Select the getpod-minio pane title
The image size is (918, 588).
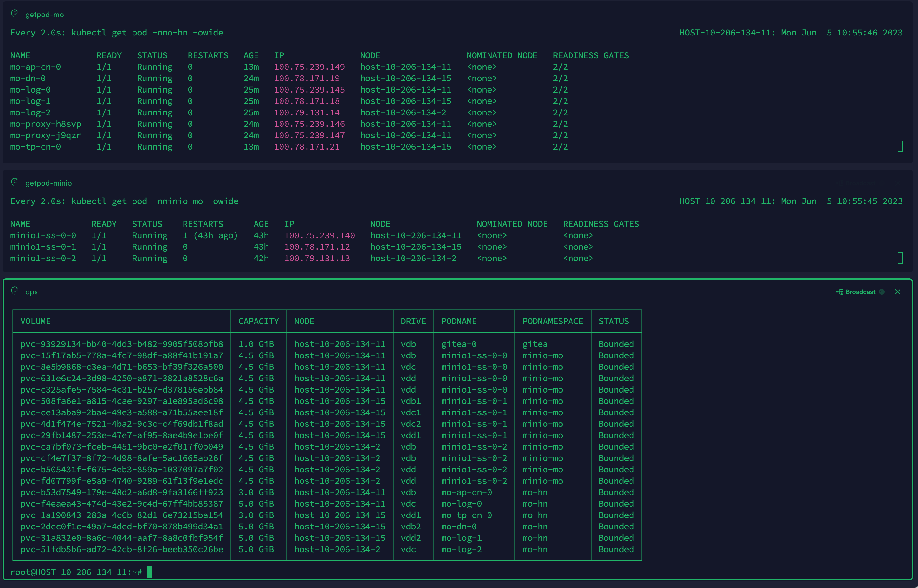tap(48, 183)
